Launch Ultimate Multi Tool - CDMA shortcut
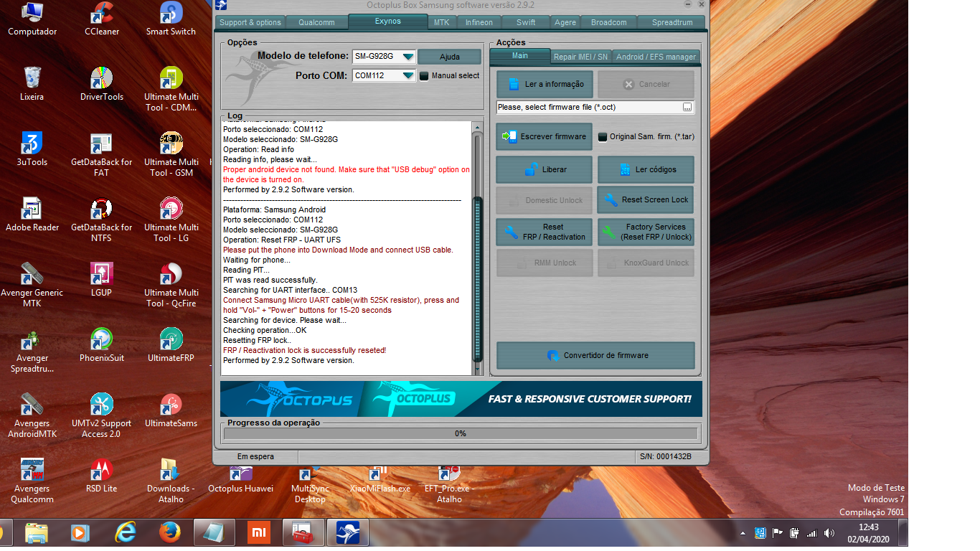Viewport: 980px width, 551px height. click(171, 89)
